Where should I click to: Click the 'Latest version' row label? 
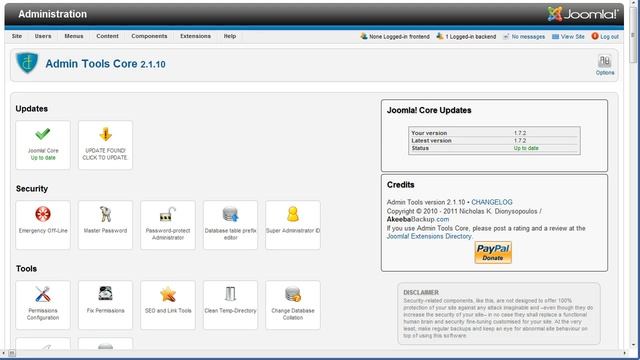click(431, 140)
